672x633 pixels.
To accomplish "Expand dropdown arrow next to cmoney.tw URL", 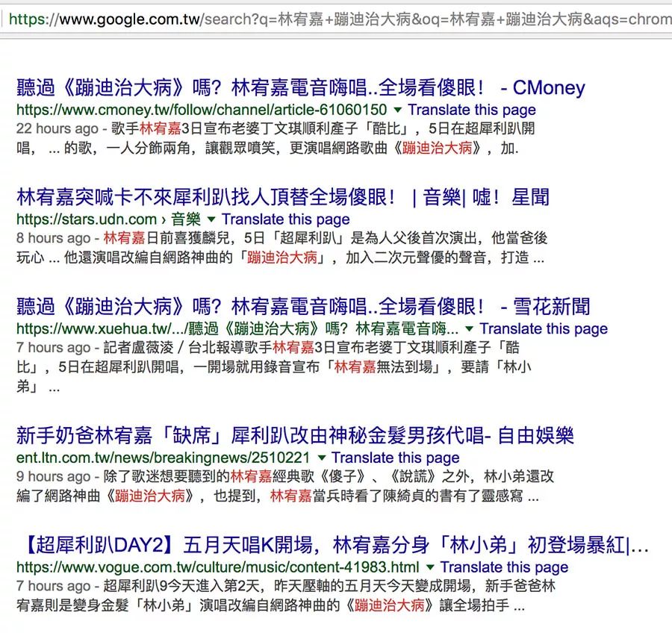I will pos(398,110).
